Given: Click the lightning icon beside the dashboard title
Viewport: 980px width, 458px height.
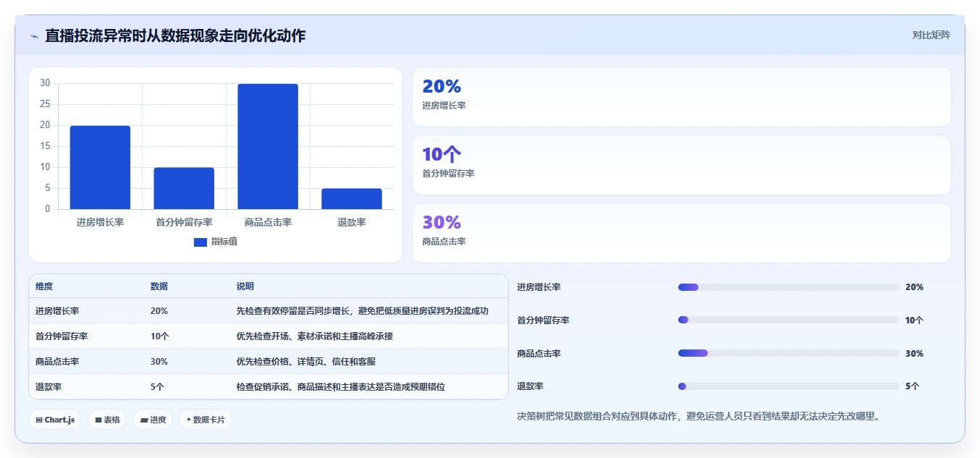Looking at the screenshot, I should pos(34,36).
